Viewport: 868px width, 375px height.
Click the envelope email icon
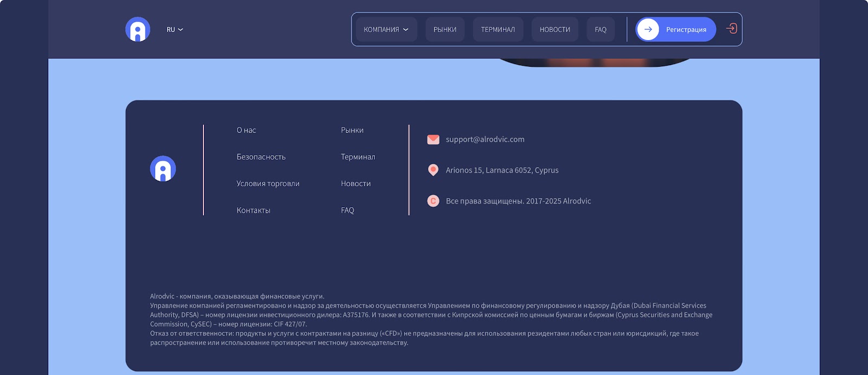coord(433,139)
